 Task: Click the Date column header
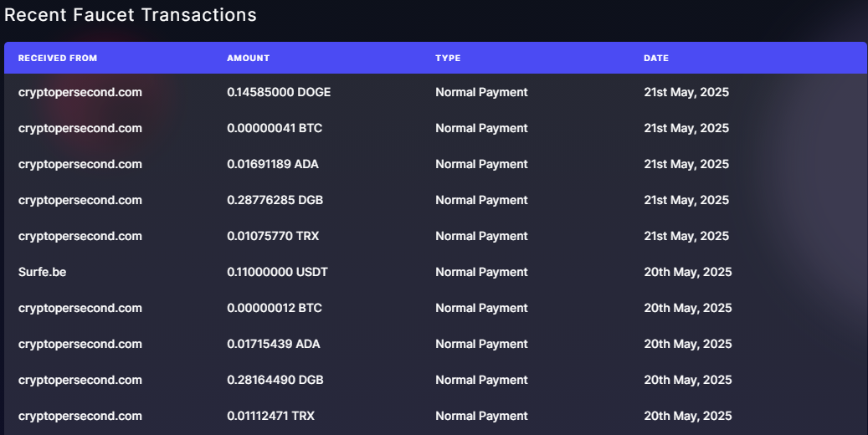click(x=656, y=59)
